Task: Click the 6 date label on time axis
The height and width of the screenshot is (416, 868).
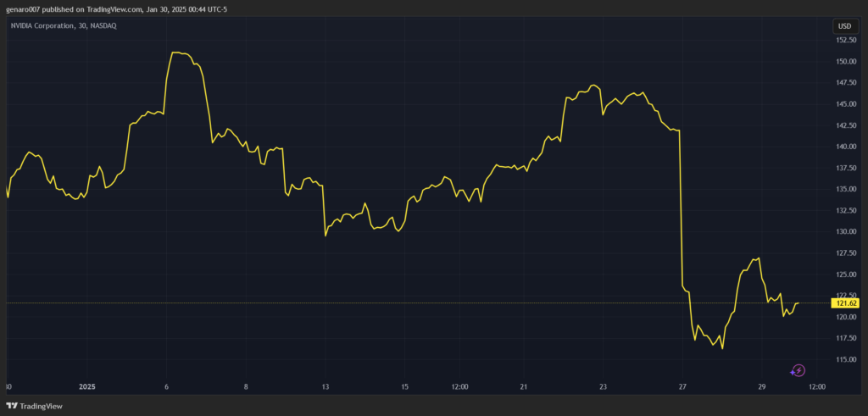Action: click(166, 387)
